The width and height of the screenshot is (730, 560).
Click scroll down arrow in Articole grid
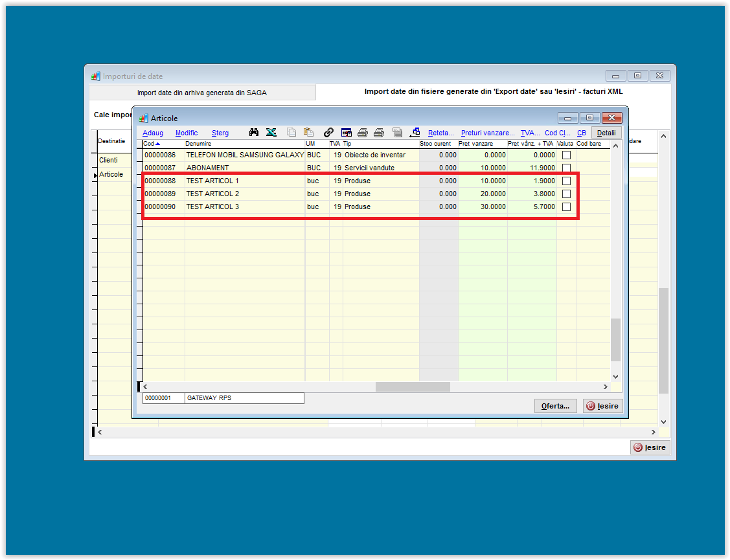[x=615, y=377]
